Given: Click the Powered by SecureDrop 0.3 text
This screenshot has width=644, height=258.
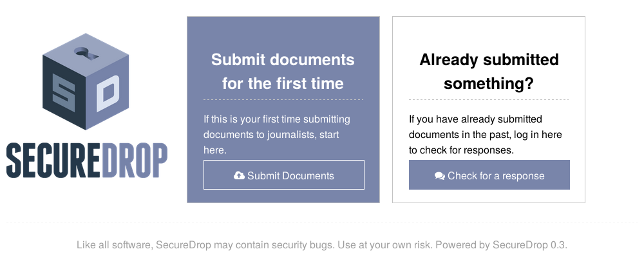Looking at the screenshot, I should tap(501, 245).
